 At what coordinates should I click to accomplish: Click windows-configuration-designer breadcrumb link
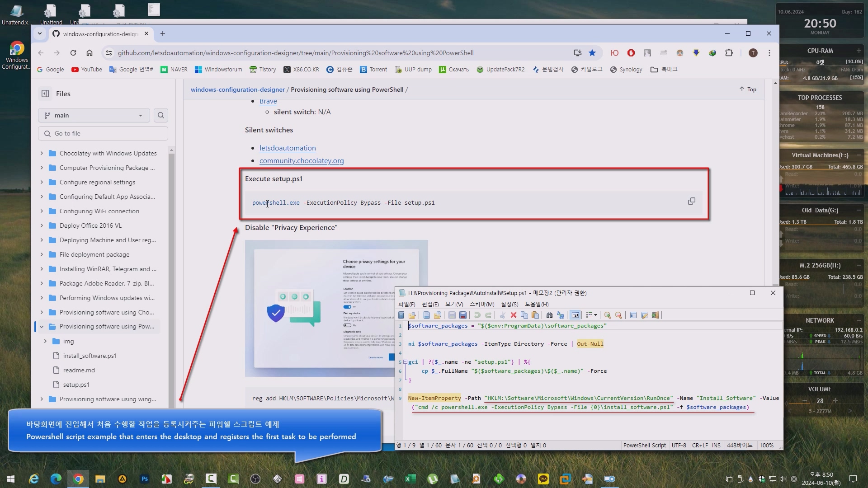click(x=238, y=89)
